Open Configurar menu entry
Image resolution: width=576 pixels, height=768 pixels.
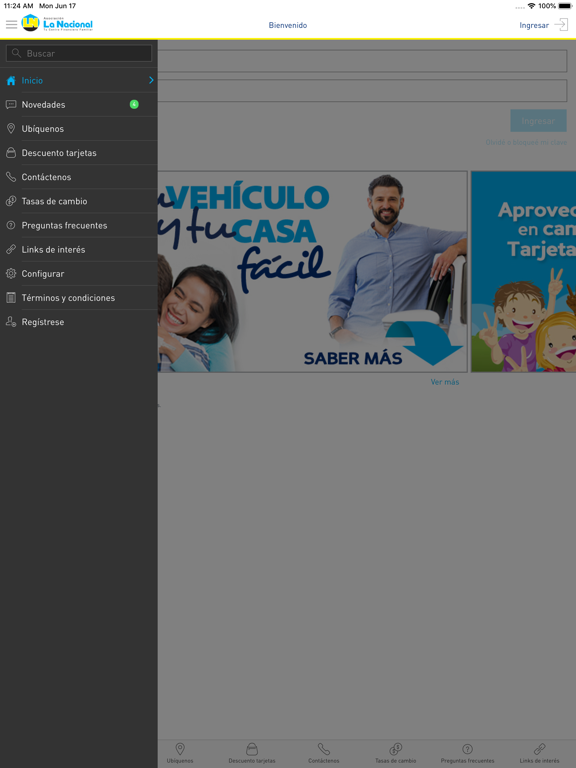coord(78,273)
